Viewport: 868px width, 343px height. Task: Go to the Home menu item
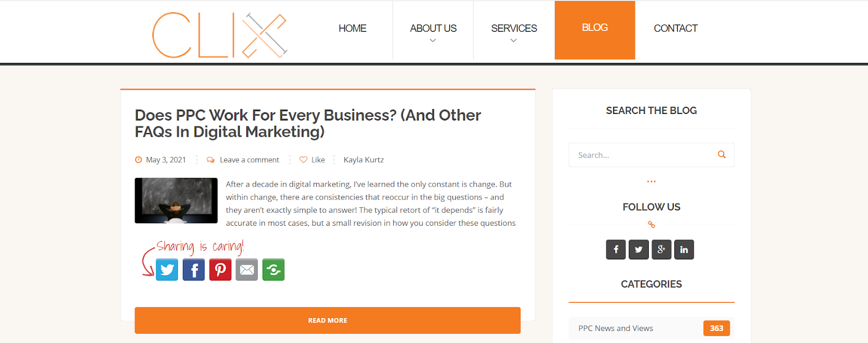pos(353,28)
